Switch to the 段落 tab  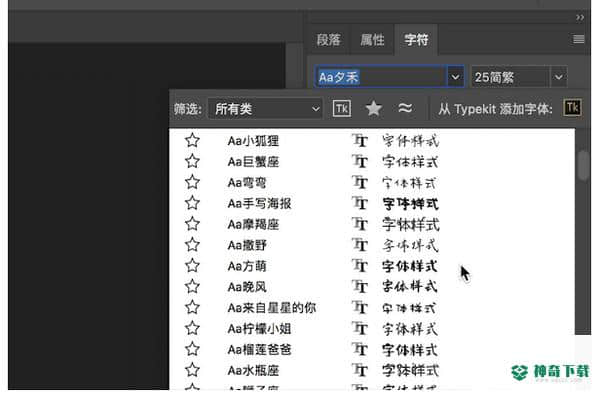pyautogui.click(x=328, y=40)
